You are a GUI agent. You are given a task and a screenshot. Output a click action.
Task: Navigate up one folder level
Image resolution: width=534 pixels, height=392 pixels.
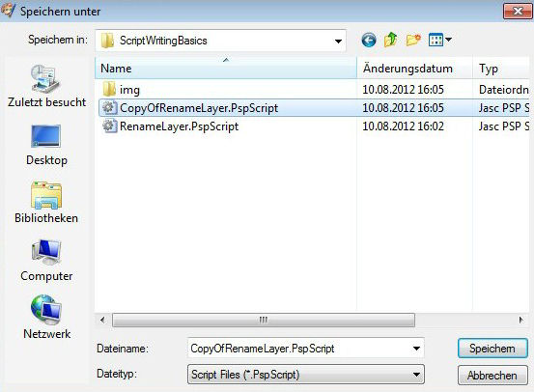point(391,40)
